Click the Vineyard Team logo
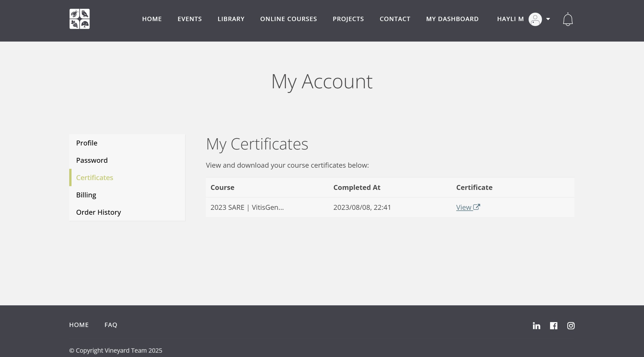The width and height of the screenshot is (644, 357). coord(79,19)
